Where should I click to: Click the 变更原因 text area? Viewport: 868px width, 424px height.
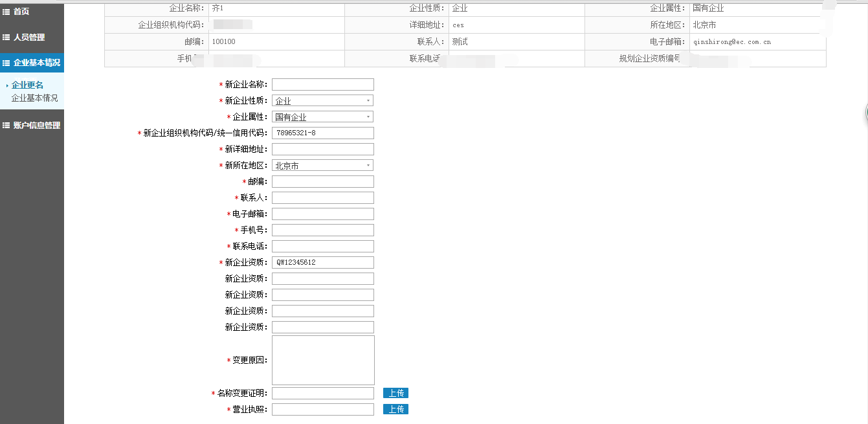(x=322, y=360)
